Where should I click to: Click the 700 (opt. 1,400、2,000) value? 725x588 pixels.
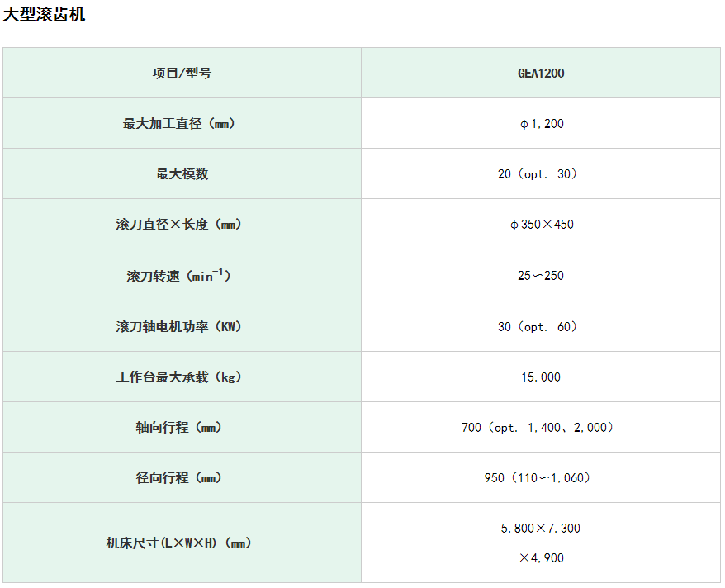[538, 428]
